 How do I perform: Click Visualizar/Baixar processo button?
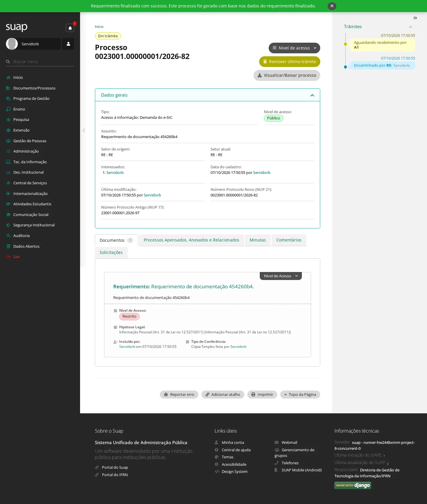(287, 75)
